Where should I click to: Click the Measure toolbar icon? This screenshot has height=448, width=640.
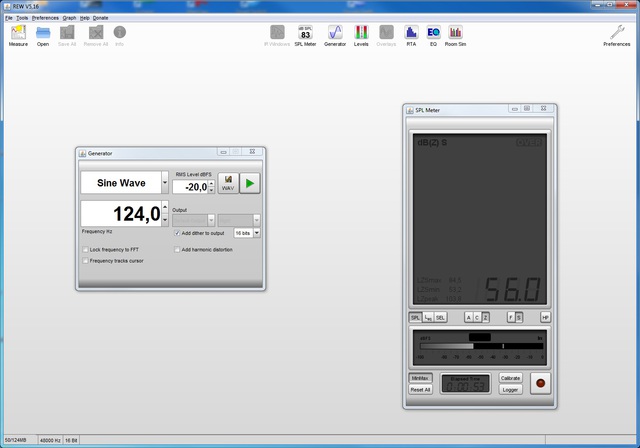tap(18, 36)
